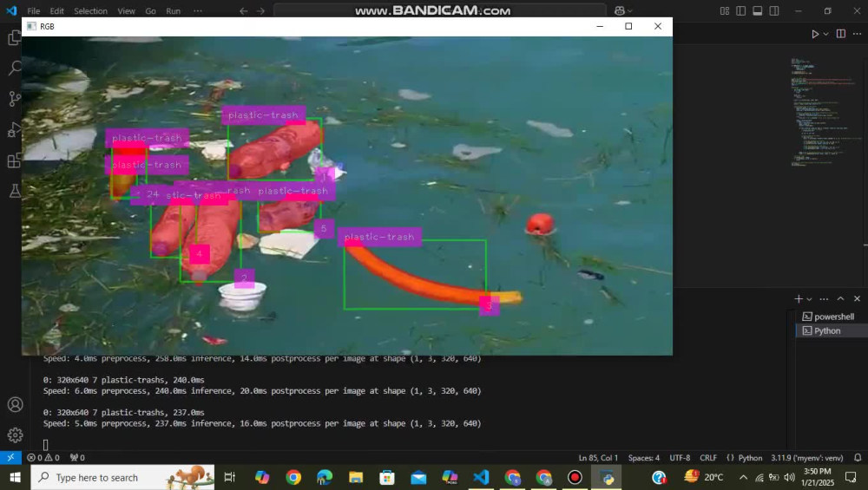
Task: Open the run button dropdown arrow
Action: pos(826,34)
